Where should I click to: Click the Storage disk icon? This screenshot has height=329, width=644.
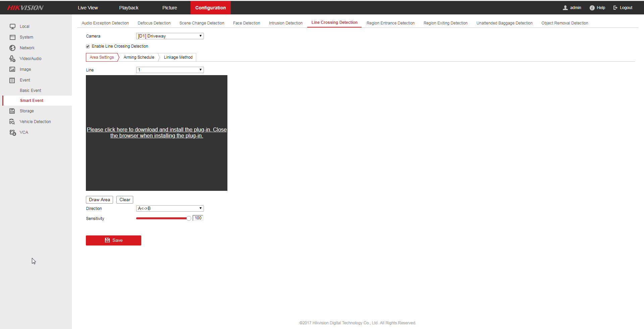12,111
